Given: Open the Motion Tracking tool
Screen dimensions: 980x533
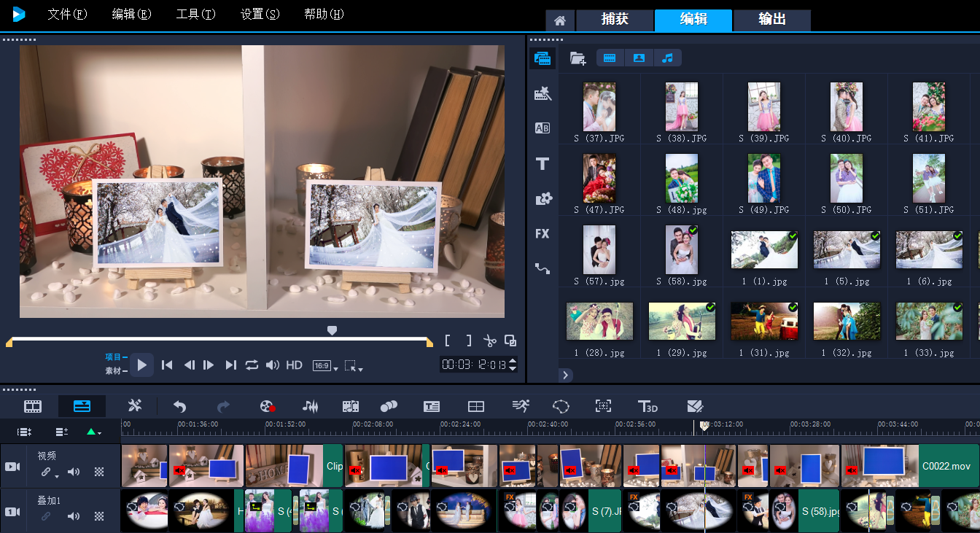Looking at the screenshot, I should point(389,406).
